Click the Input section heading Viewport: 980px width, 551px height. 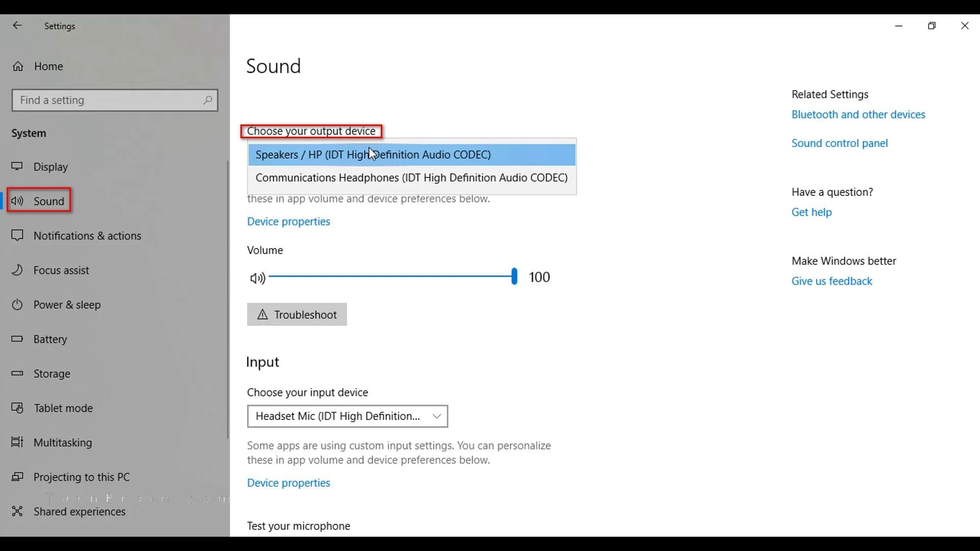point(262,362)
